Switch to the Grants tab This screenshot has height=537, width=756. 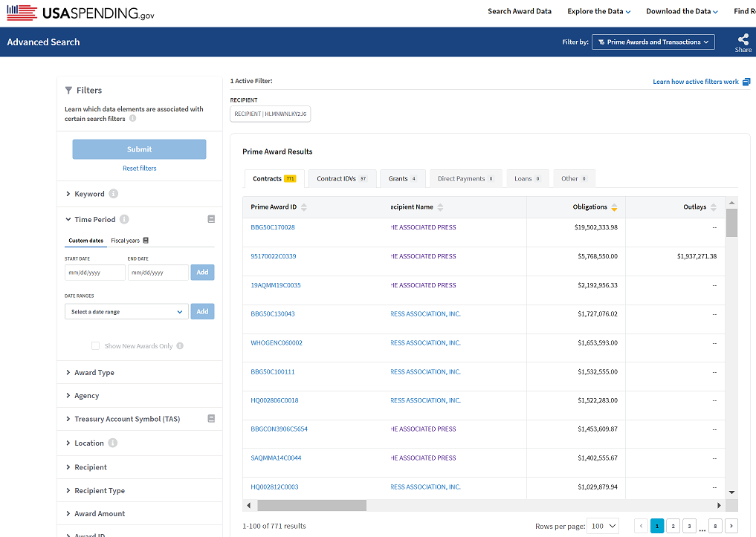coord(402,179)
